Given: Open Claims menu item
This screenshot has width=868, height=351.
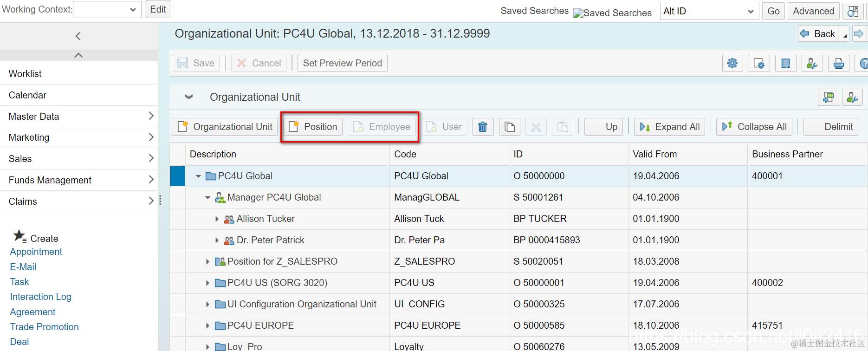Looking at the screenshot, I should click(23, 201).
